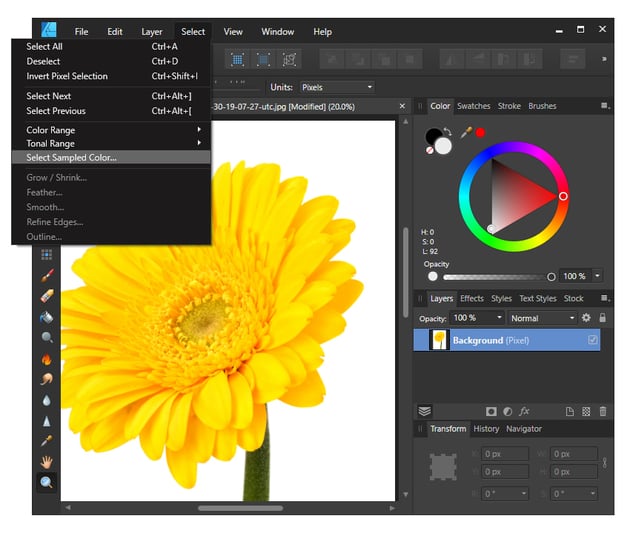Click the eyedropper in the Color panel
The image size is (630, 533).
[466, 132]
